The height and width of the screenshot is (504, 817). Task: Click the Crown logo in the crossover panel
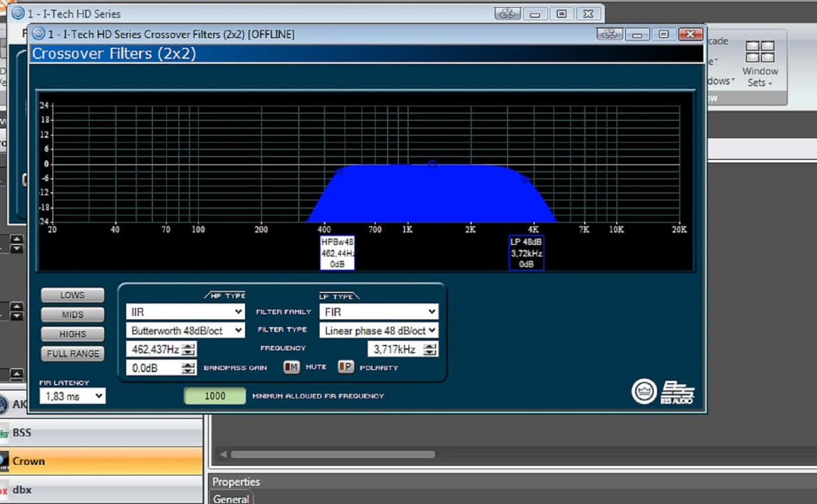click(644, 392)
